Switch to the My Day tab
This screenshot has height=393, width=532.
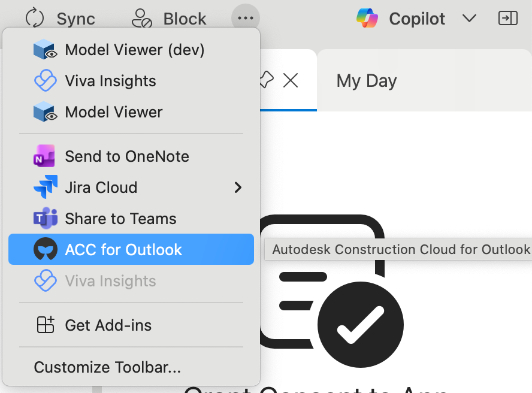367,80
